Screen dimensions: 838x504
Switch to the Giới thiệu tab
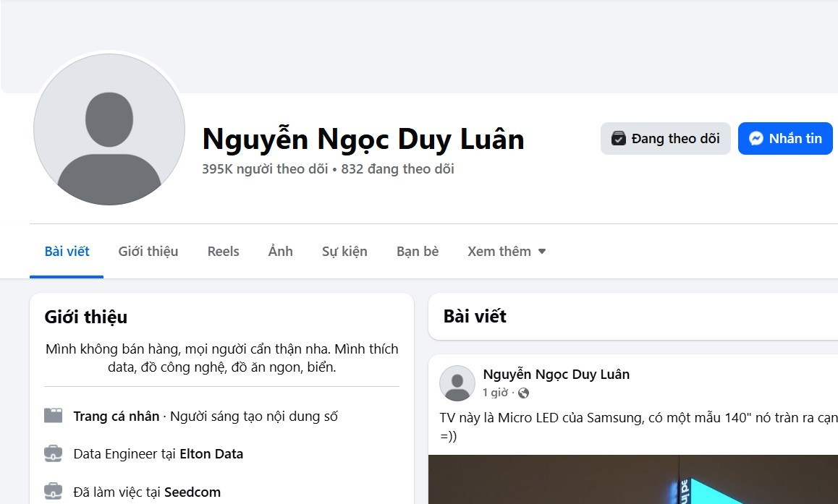coord(148,251)
